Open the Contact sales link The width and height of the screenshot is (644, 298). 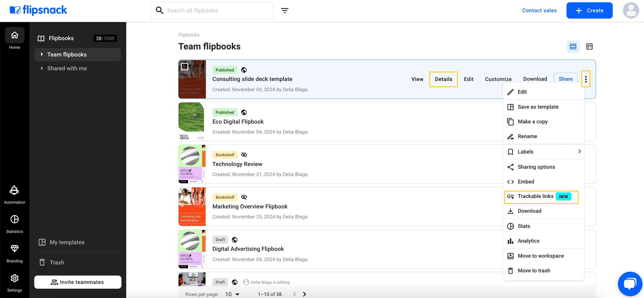coord(539,10)
